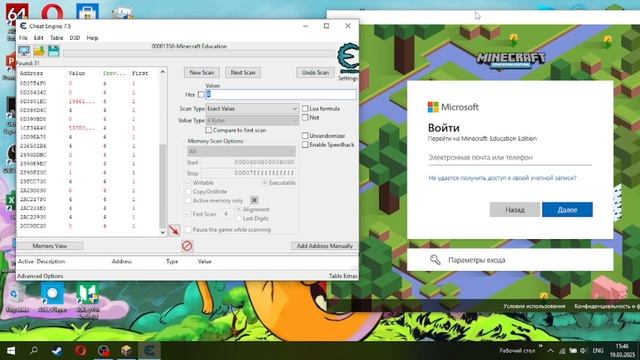Click the red clear address list icon

187,246
